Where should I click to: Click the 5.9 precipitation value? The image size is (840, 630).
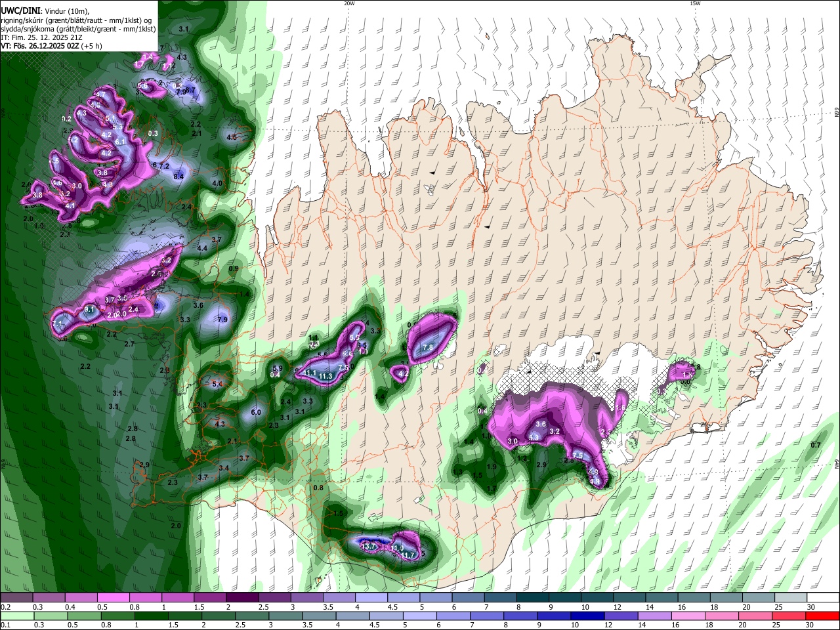[277, 369]
